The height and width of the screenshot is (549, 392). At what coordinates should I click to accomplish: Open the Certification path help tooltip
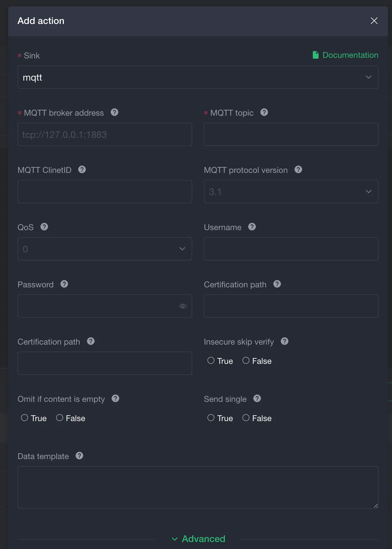point(277,284)
